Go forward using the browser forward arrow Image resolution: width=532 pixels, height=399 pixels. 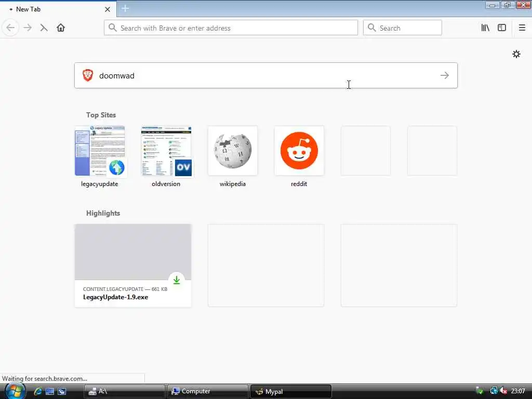tap(28, 28)
